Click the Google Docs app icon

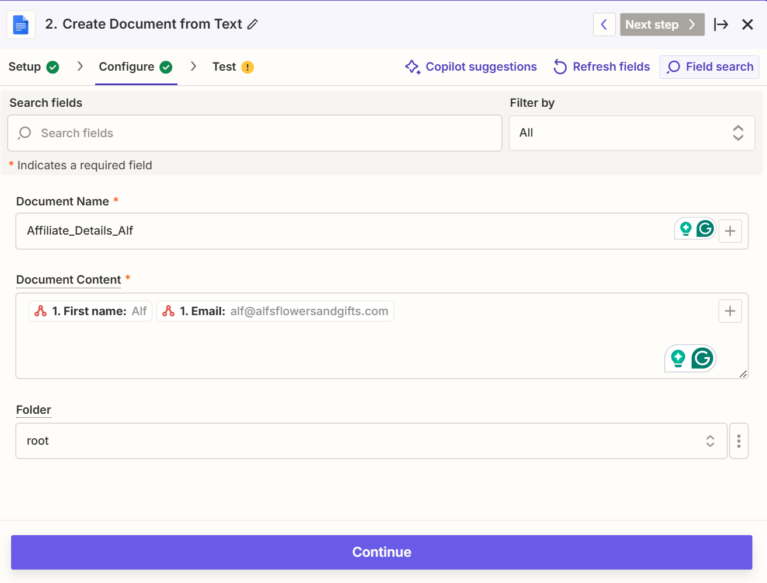[x=21, y=24]
